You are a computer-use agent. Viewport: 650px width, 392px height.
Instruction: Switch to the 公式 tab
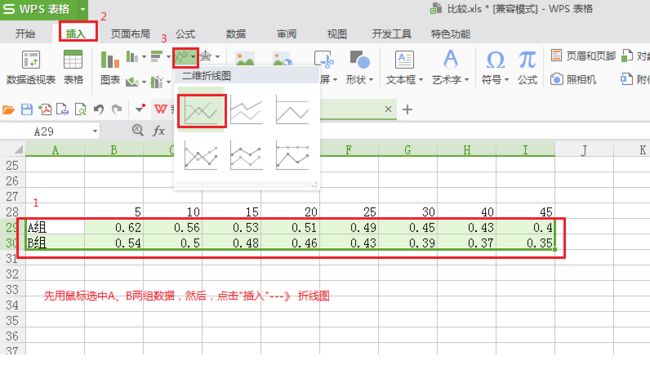pyautogui.click(x=185, y=34)
